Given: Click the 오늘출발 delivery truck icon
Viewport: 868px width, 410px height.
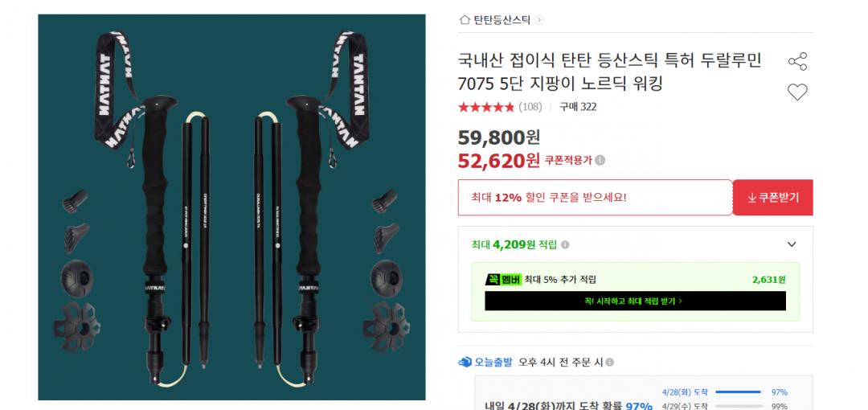Looking at the screenshot, I should pyautogui.click(x=465, y=363).
